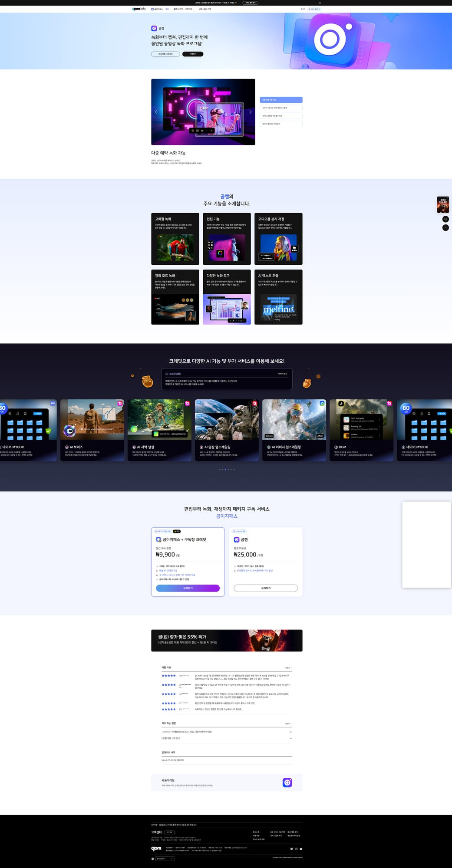
Task: Click the YouTube icon in footer
Action: coord(301,849)
